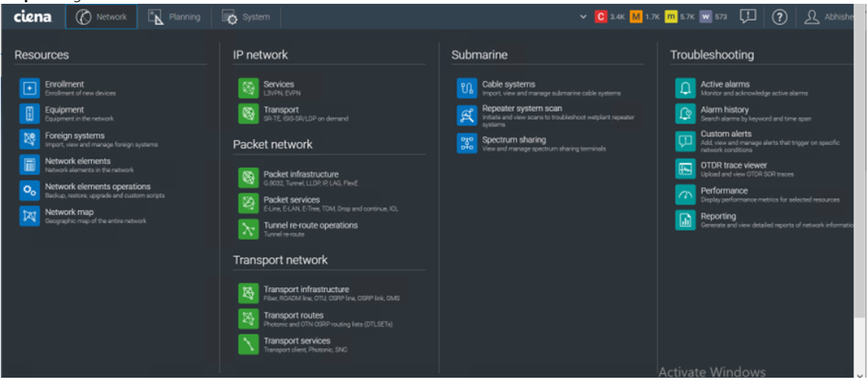Open the OTDR trace viewer icon
Image resolution: width=868 pixels, height=380 pixels.
[x=685, y=168]
